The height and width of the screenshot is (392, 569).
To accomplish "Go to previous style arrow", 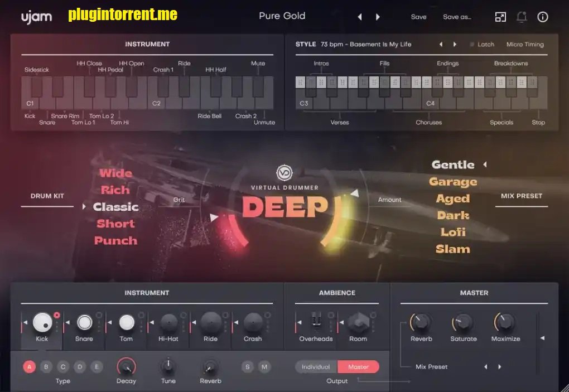I will pyautogui.click(x=441, y=44).
